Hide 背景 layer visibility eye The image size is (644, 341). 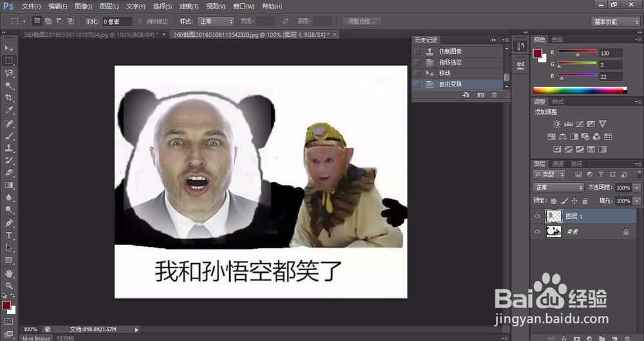click(x=537, y=232)
